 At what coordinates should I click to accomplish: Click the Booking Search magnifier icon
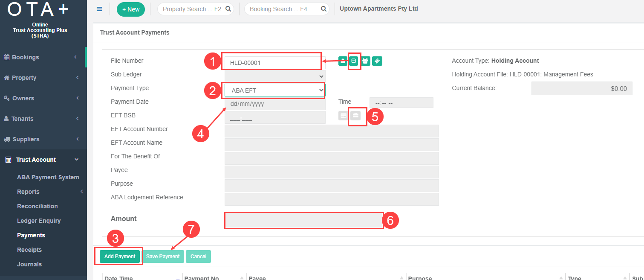click(323, 9)
